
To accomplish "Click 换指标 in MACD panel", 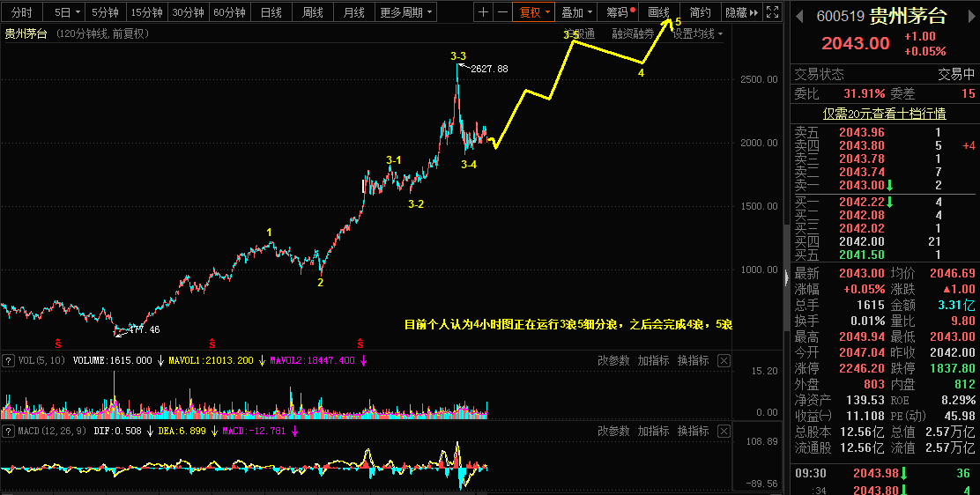I will click(x=693, y=432).
